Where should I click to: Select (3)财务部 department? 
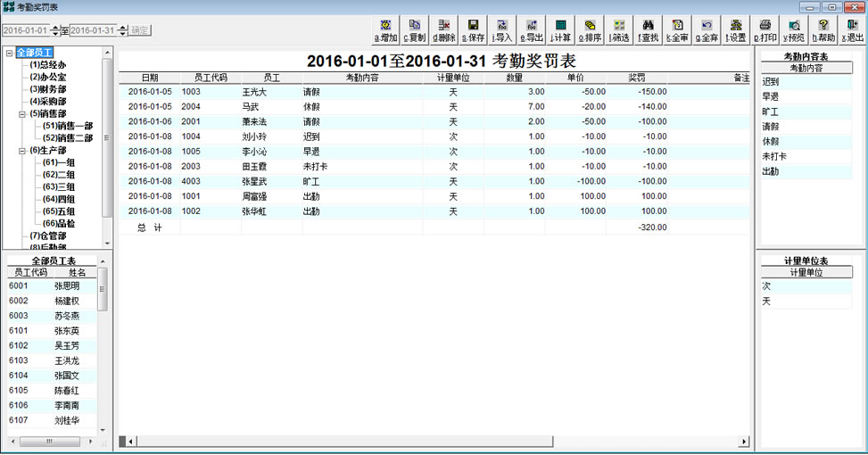tap(47, 89)
